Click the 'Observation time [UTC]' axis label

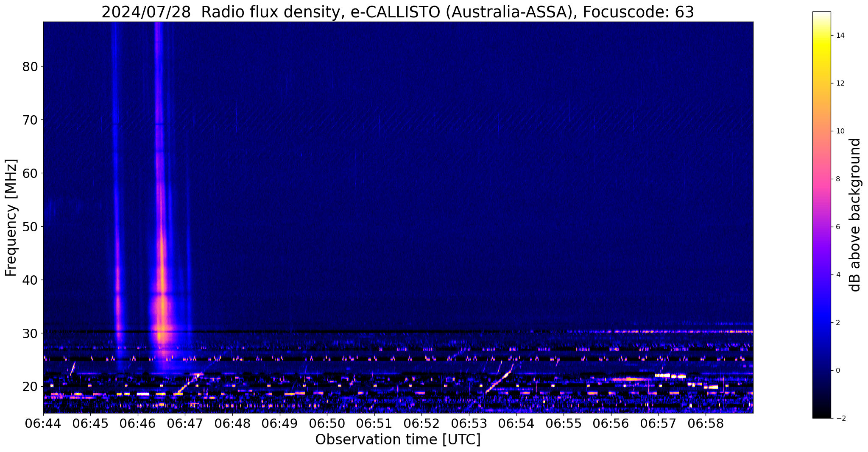pos(398,440)
